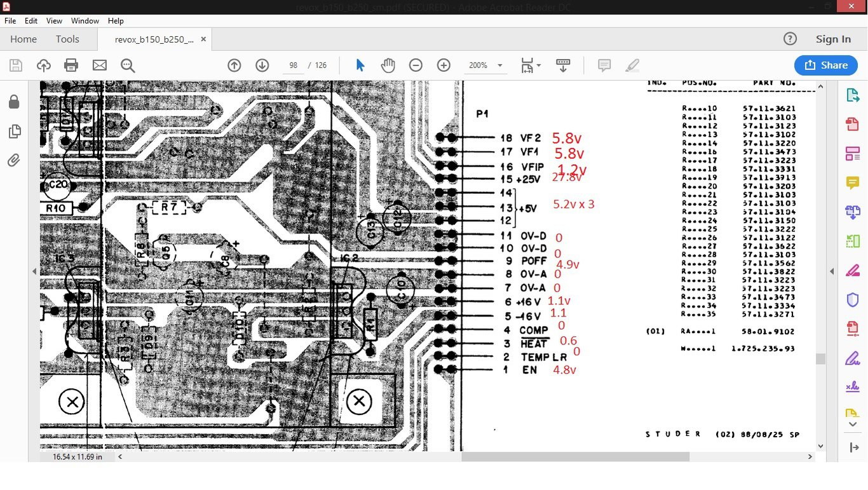
Task: Click the blue Share button
Action: pos(825,65)
